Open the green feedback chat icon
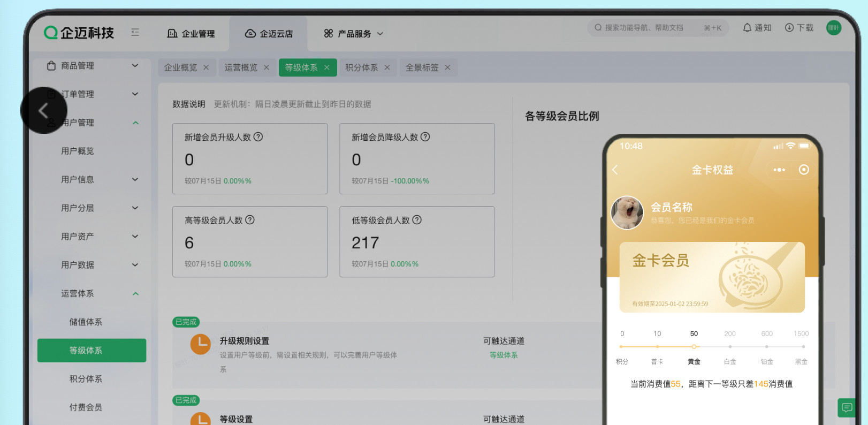This screenshot has width=868, height=425. click(x=847, y=408)
